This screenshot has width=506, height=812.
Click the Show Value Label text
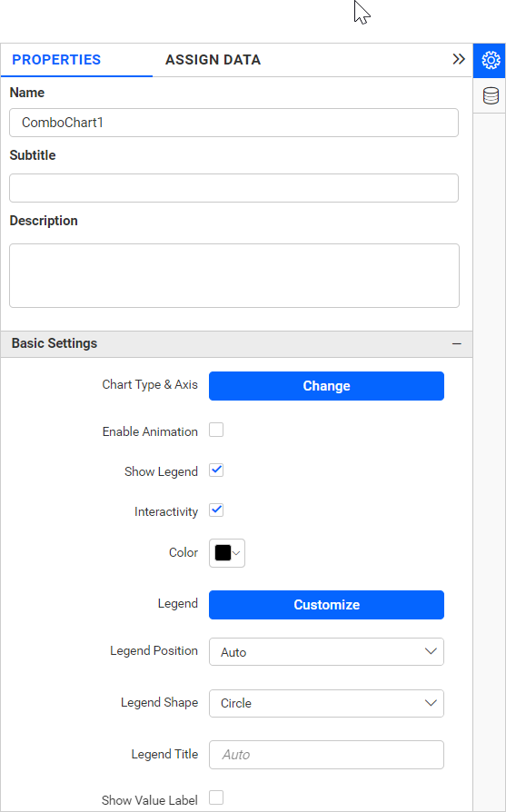[x=149, y=800]
